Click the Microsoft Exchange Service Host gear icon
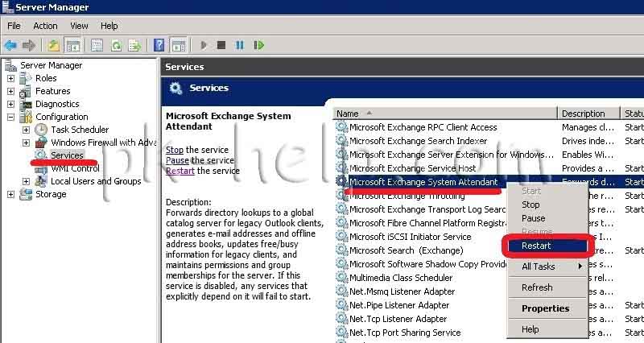Image resolution: width=644 pixels, height=343 pixels. (341, 168)
